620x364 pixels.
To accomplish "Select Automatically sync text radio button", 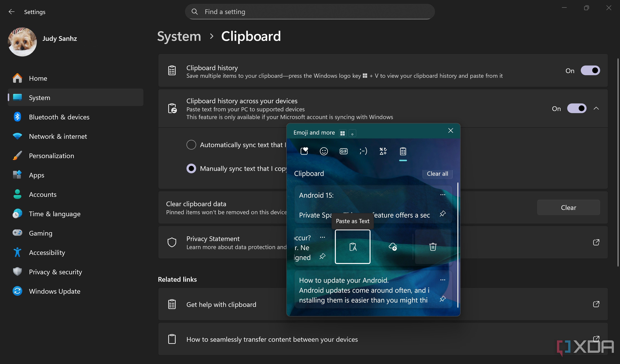I will 191,145.
